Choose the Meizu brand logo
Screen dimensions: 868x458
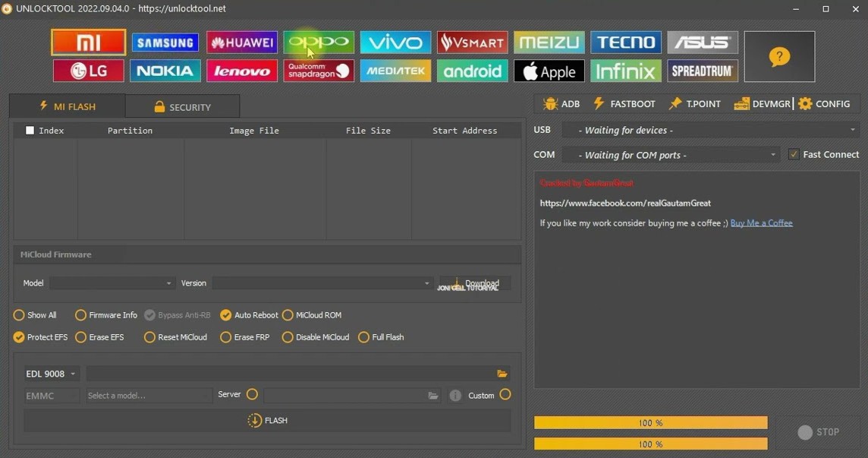pos(549,42)
